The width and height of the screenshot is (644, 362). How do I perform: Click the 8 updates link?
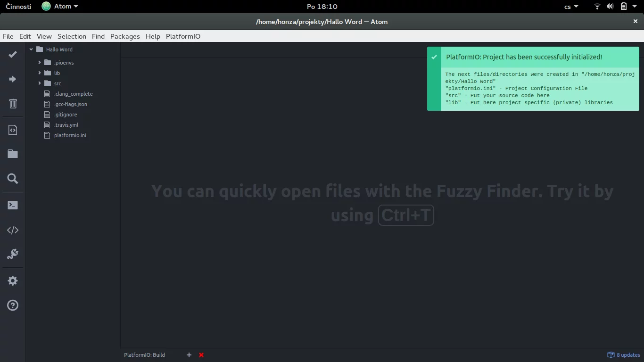[628, 355]
